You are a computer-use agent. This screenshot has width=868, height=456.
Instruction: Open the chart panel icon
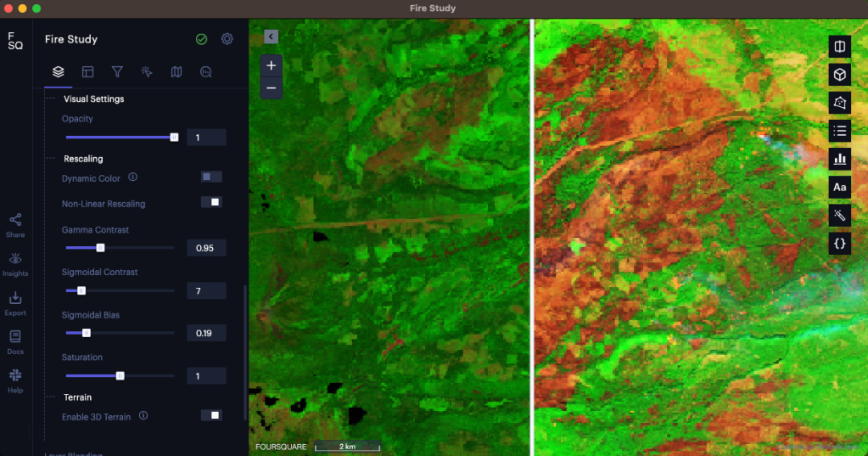coord(840,159)
